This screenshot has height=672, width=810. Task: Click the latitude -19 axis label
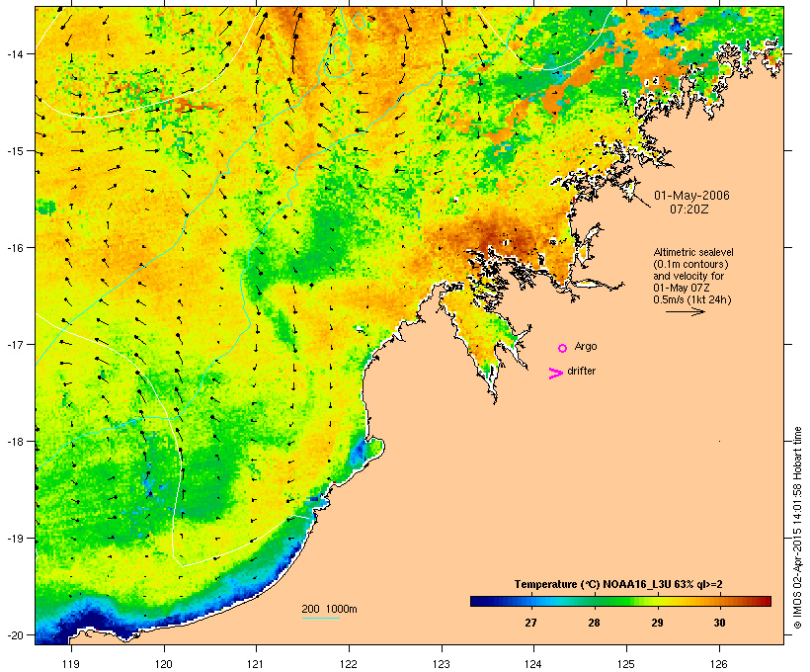click(14, 539)
